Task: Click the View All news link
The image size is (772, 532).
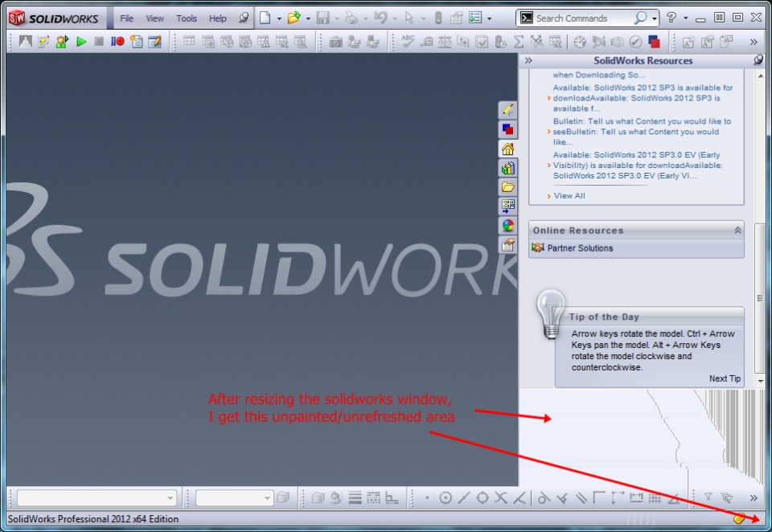Action: click(x=569, y=196)
